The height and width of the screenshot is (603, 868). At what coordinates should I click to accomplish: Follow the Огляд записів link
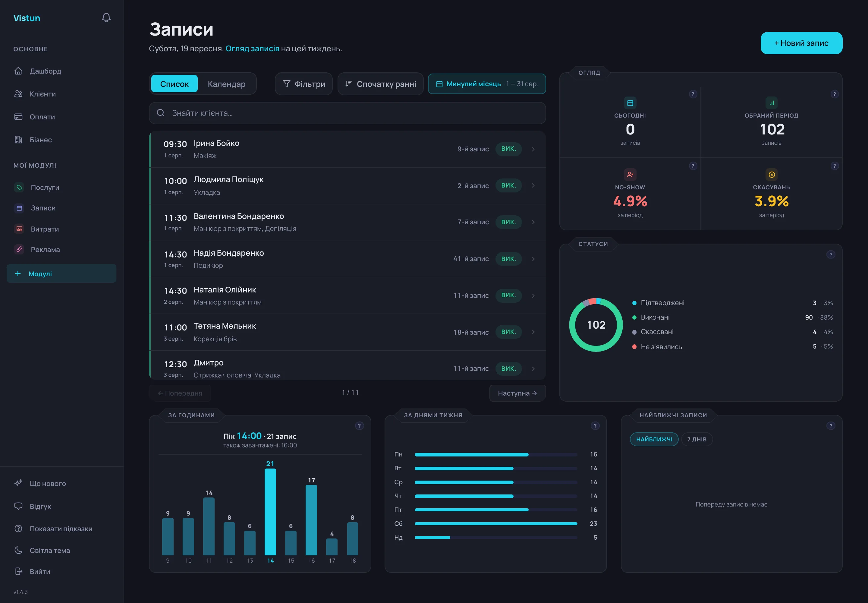[x=252, y=49]
